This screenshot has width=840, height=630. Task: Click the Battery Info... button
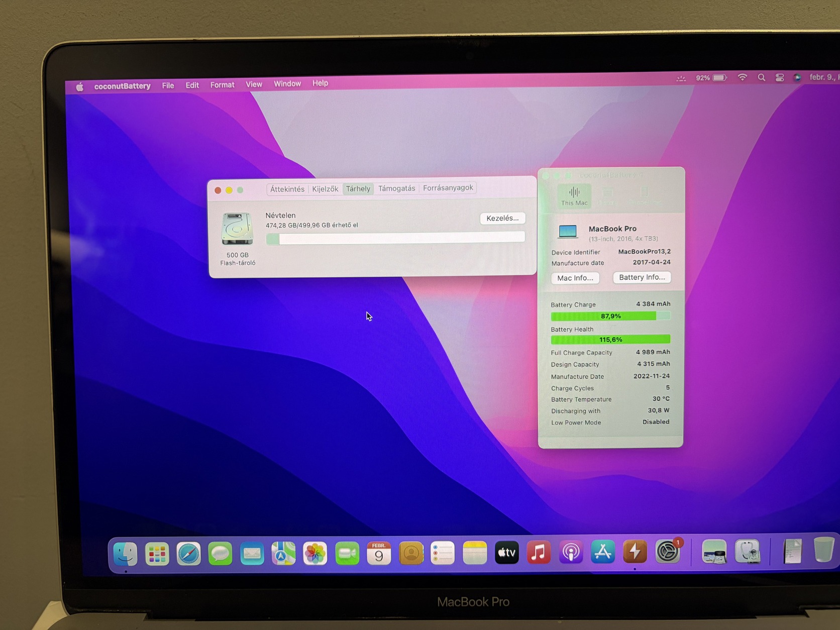click(642, 277)
